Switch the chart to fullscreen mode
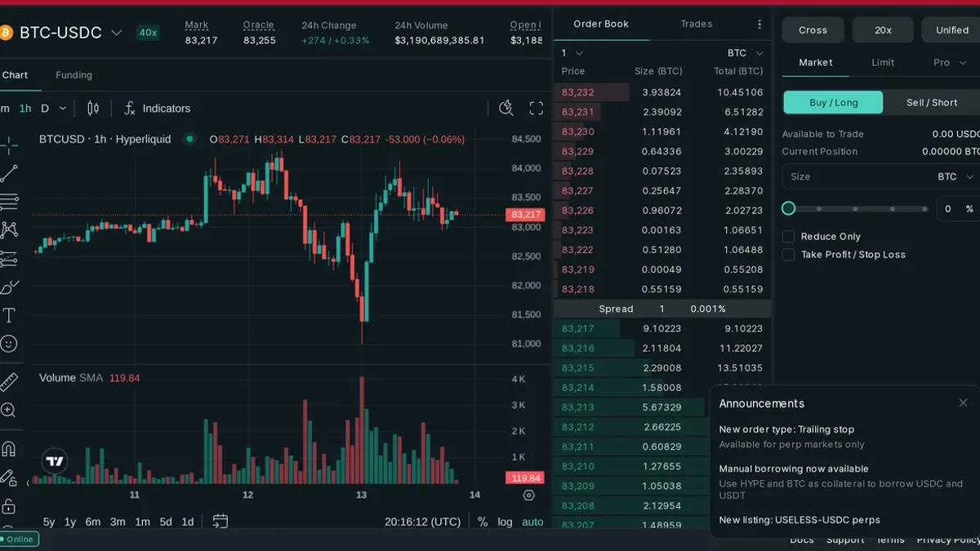The width and height of the screenshot is (980, 551). coord(537,109)
